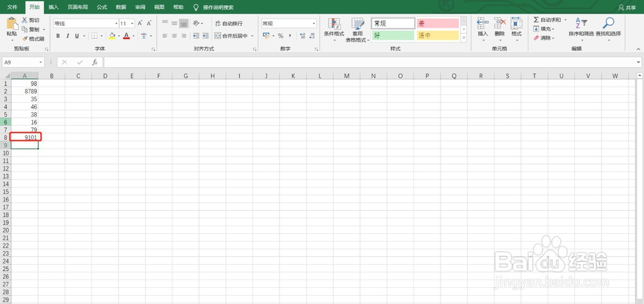The image size is (644, 304).
Task: Click the phonetic guide (文) icon
Action: coord(144,36)
